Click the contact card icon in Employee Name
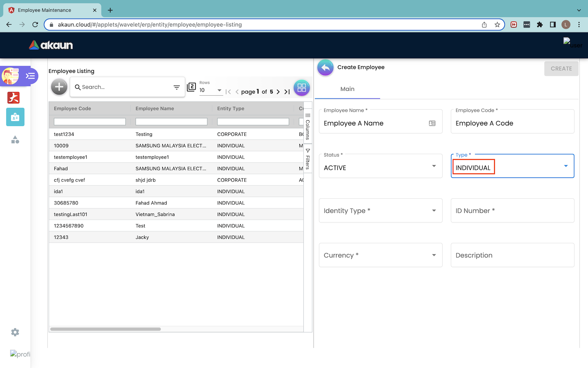The image size is (588, 368). coord(432,123)
